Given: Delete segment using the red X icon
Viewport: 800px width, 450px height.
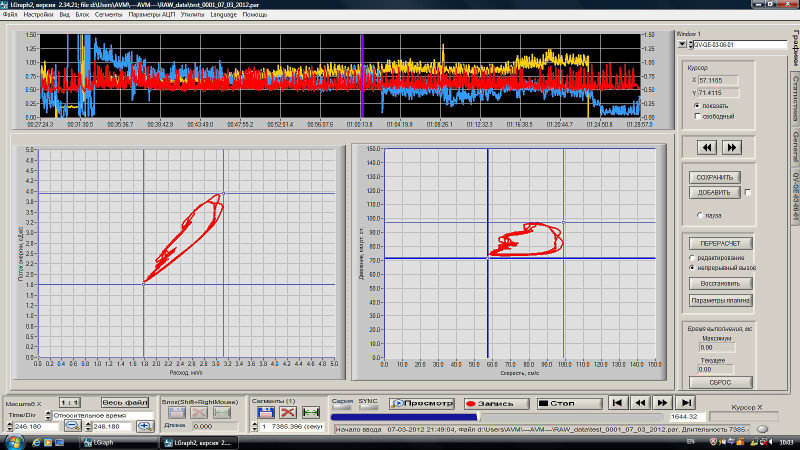Looking at the screenshot, I should point(288,412).
